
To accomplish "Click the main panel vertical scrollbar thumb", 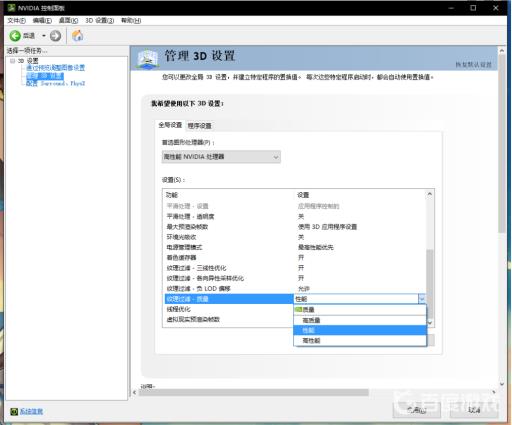I will tap(502, 143).
